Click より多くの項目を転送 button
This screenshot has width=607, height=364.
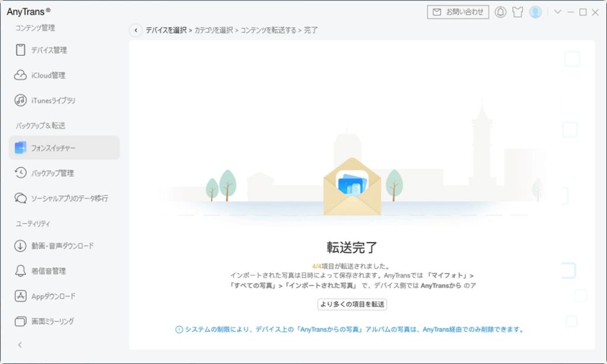pos(352,304)
